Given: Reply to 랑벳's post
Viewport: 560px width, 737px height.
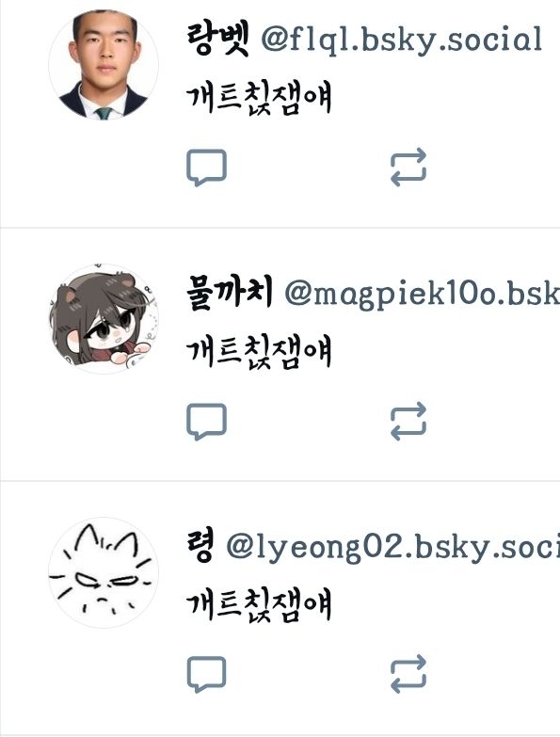Looking at the screenshot, I should [x=206, y=168].
